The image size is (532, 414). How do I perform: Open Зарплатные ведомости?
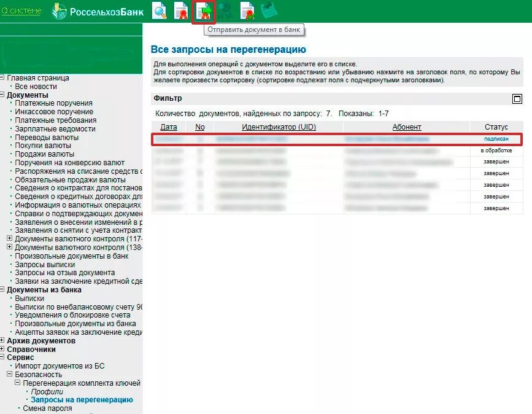pyautogui.click(x=55, y=129)
